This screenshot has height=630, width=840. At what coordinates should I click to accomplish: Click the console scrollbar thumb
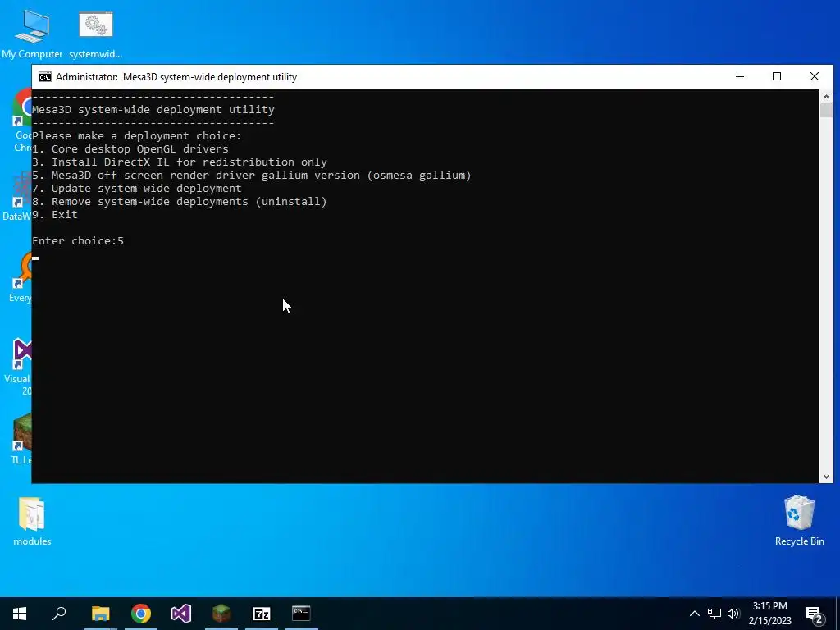coord(826,111)
